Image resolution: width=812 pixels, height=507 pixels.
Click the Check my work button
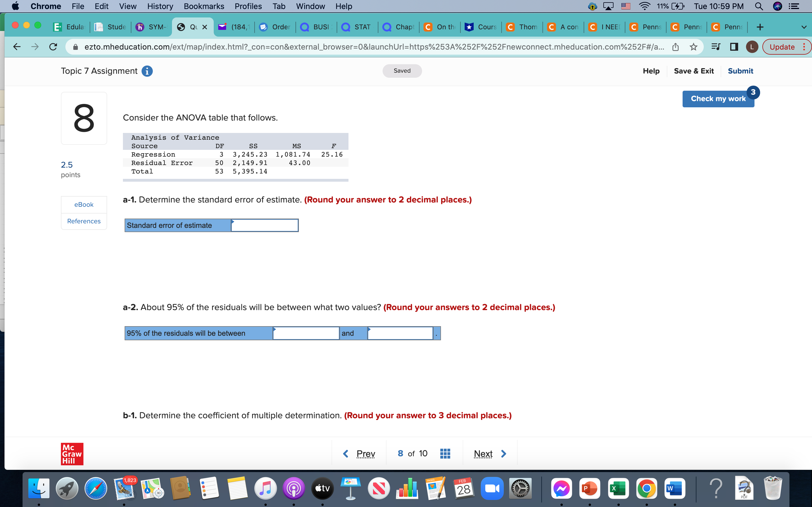(718, 98)
